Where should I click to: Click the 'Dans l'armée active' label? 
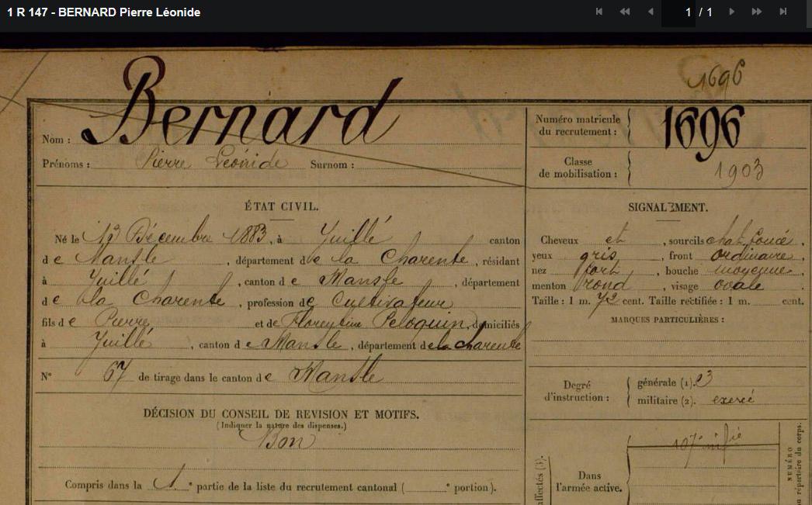pos(589,482)
